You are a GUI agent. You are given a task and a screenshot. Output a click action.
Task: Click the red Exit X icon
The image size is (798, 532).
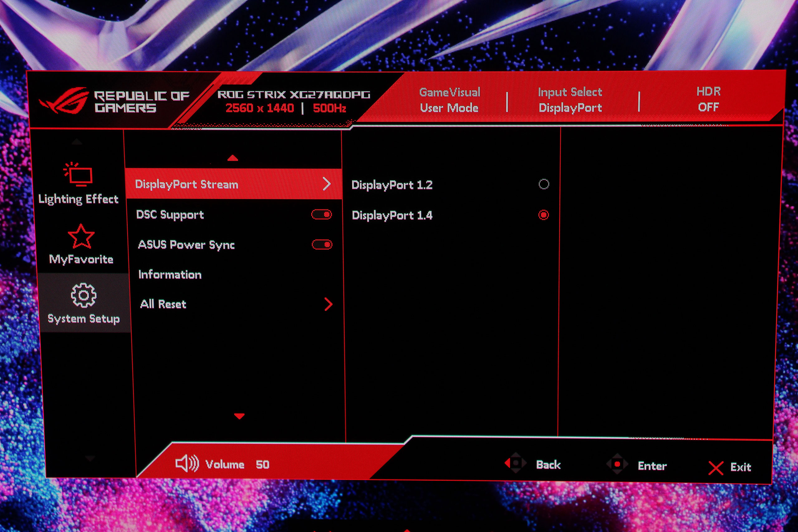[716, 468]
